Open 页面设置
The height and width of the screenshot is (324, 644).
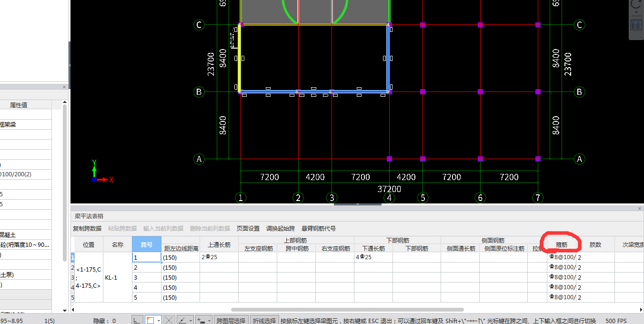point(248,229)
